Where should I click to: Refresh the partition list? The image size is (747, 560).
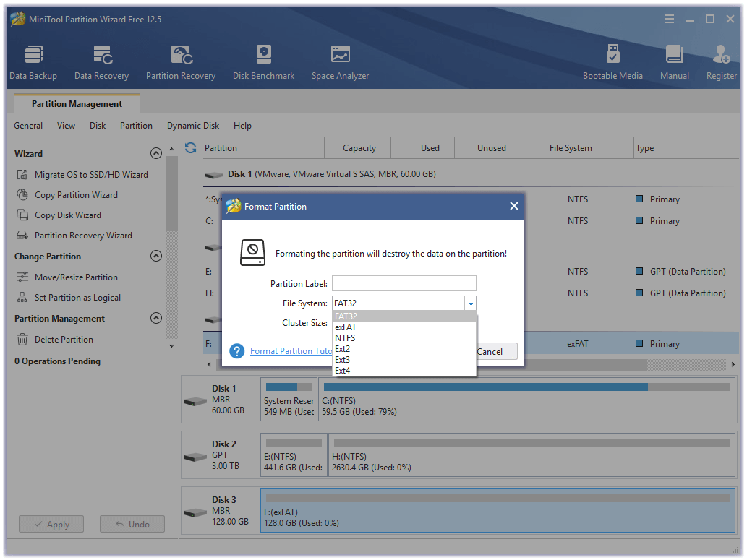tap(191, 148)
